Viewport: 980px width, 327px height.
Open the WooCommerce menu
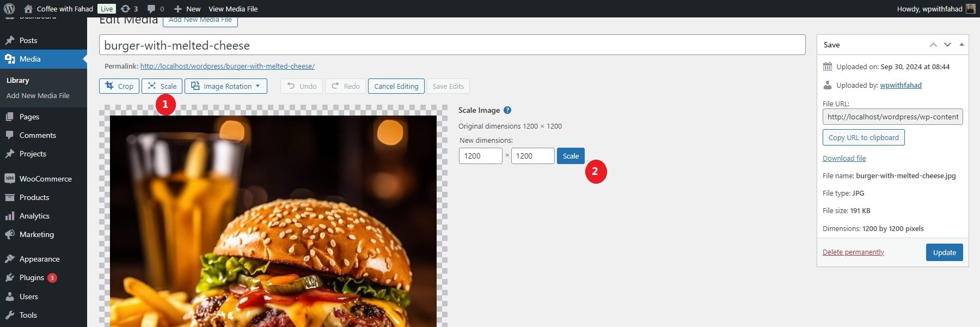click(45, 179)
